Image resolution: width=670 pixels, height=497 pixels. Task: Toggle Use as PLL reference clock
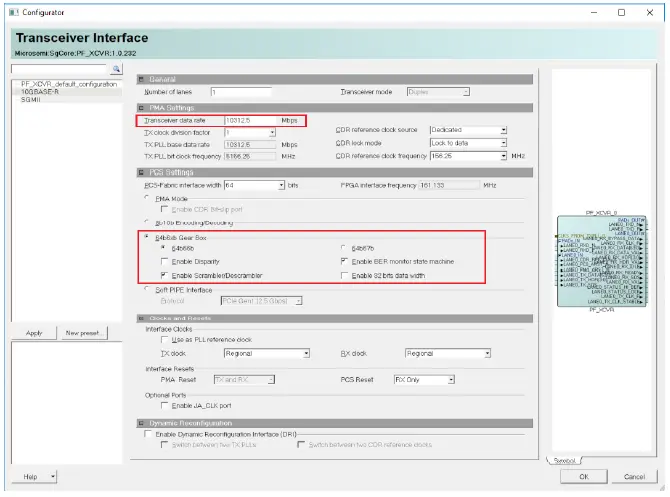164,339
